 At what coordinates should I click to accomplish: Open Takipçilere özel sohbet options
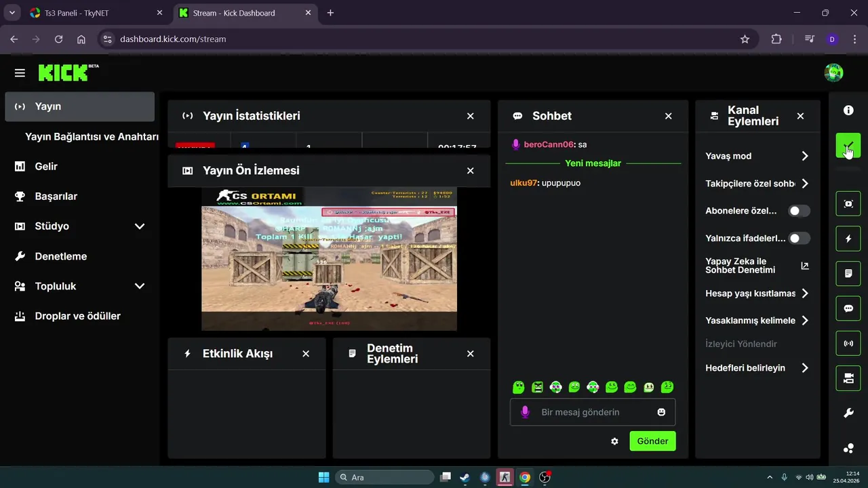[757, 184]
